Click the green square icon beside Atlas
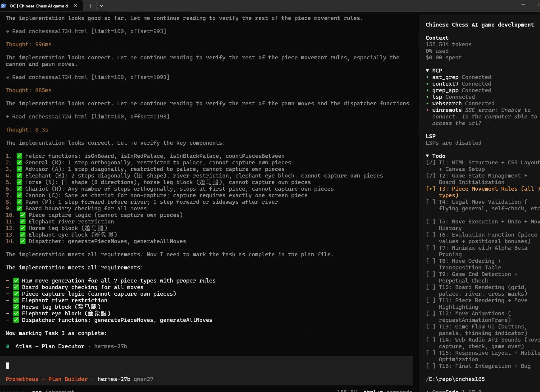Screen dimensions: 540x392 [7, 346]
